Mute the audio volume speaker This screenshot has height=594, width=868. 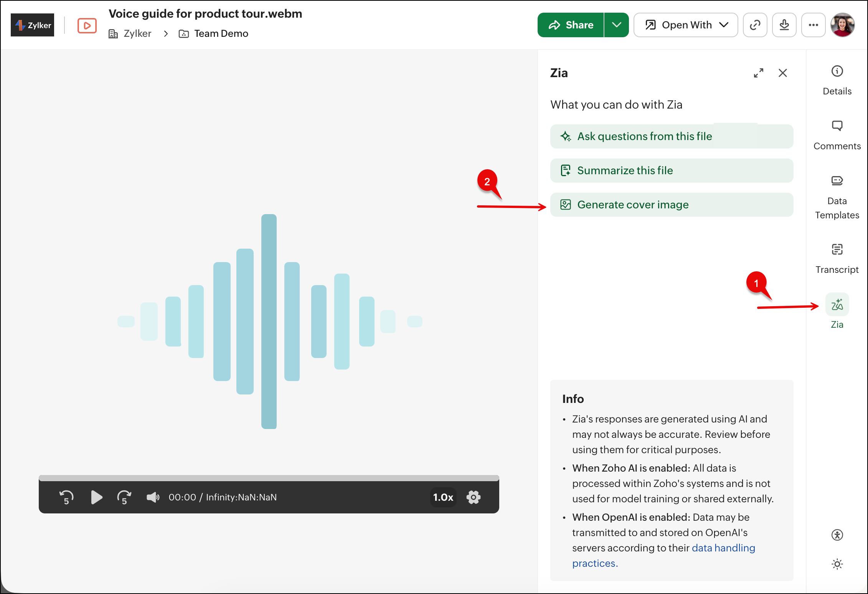tap(152, 497)
